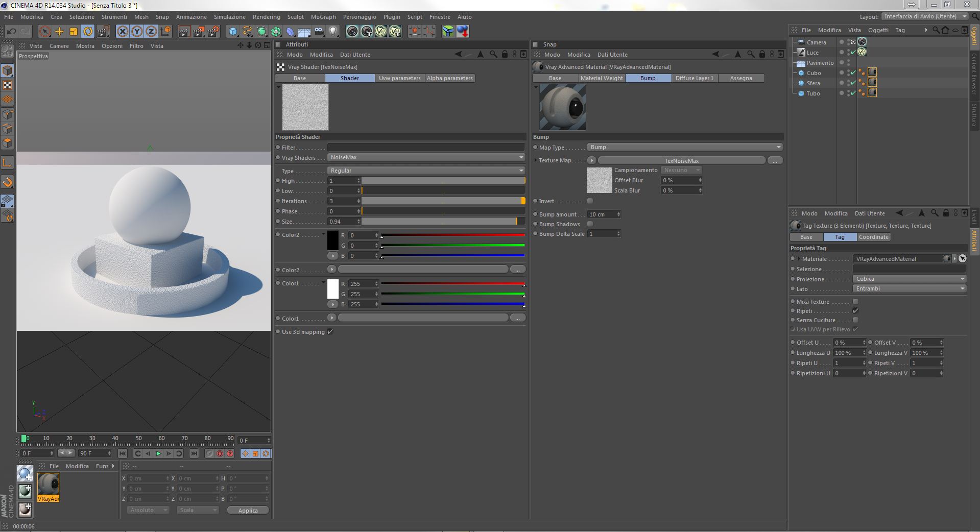Image resolution: width=980 pixels, height=532 pixels.
Task: Click the Color1 texture bar
Action: point(423,318)
